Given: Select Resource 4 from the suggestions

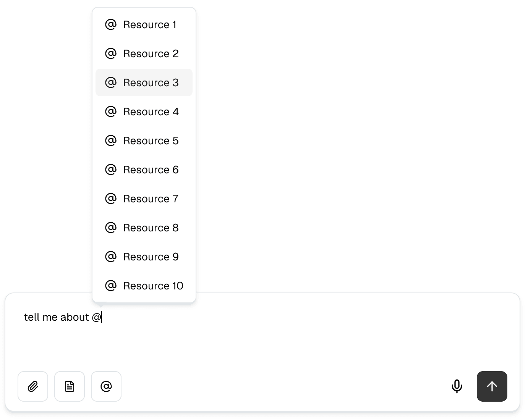Looking at the screenshot, I should pos(144,111).
